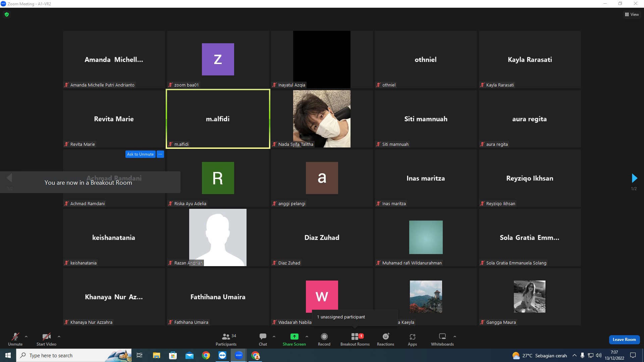The height and width of the screenshot is (362, 644).
Task: Open Microsoft Store from the taskbar
Action: [x=173, y=355]
